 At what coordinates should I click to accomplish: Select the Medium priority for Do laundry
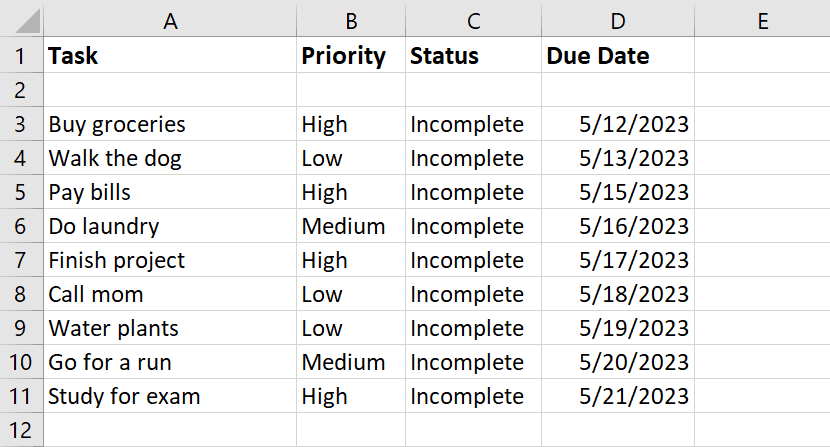[351, 226]
